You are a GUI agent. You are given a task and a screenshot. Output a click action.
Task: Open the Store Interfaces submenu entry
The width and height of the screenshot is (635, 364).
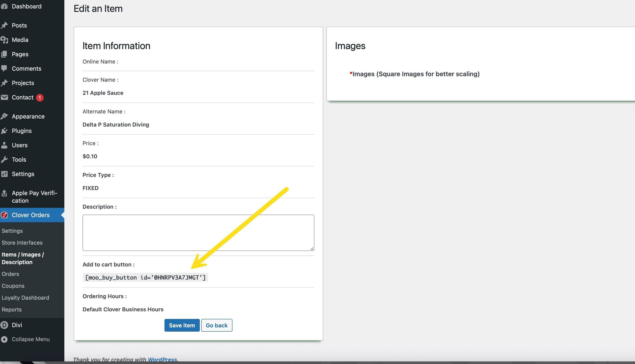[x=22, y=242]
